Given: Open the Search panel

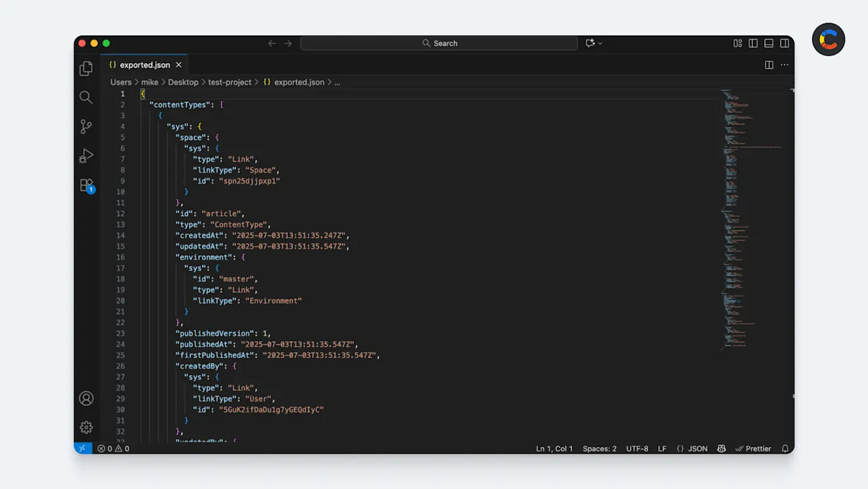Looking at the screenshot, I should (85, 97).
